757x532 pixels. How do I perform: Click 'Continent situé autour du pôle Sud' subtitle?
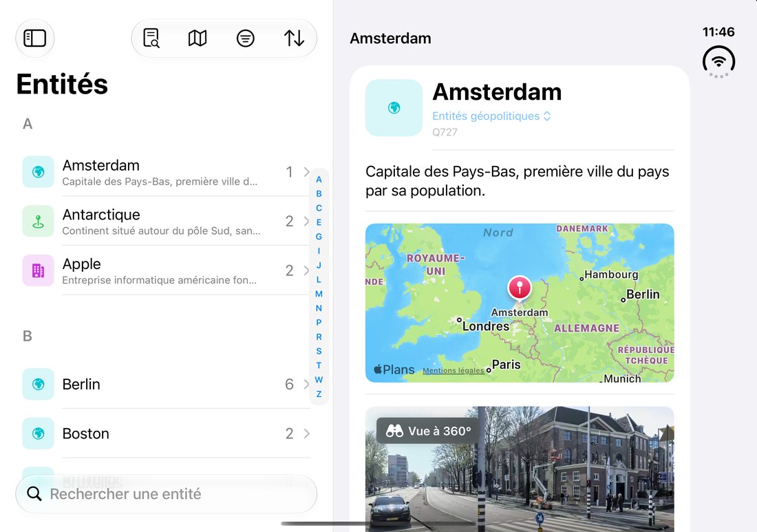click(161, 231)
